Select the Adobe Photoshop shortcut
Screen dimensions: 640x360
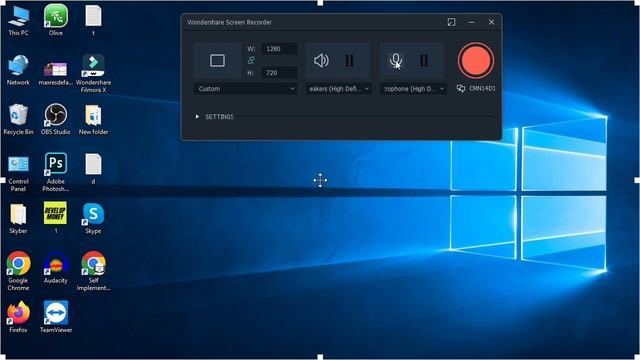click(x=56, y=172)
